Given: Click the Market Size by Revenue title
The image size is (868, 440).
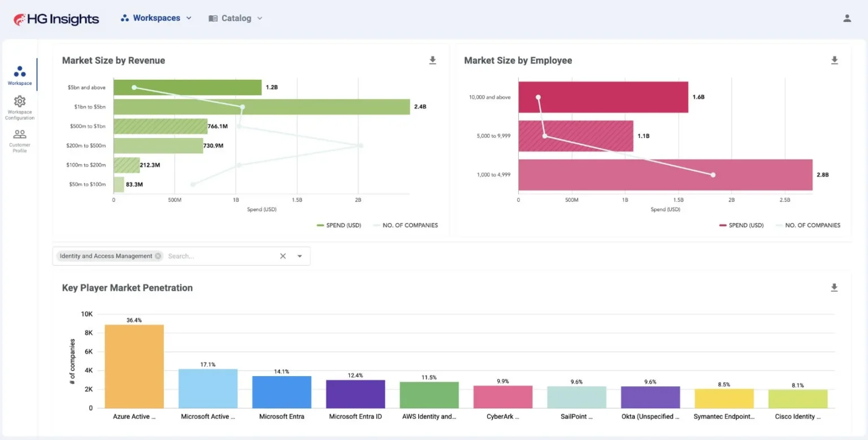Looking at the screenshot, I should click(114, 61).
